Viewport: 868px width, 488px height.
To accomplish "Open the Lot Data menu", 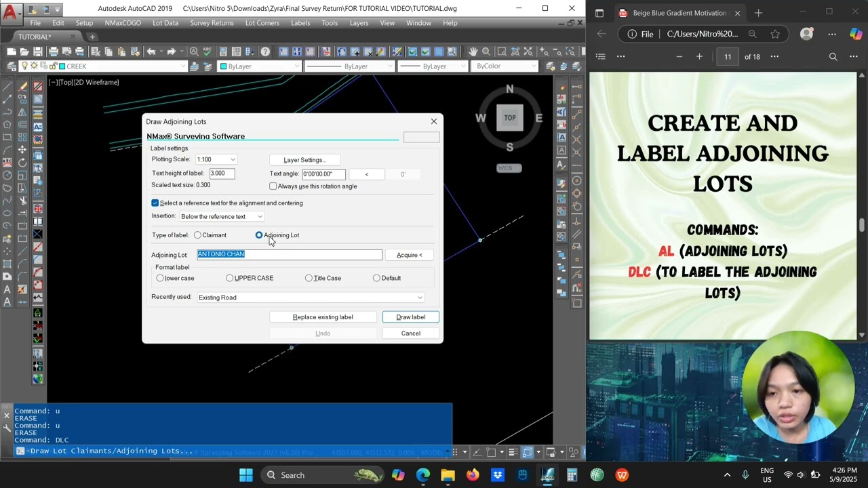I will tap(165, 23).
